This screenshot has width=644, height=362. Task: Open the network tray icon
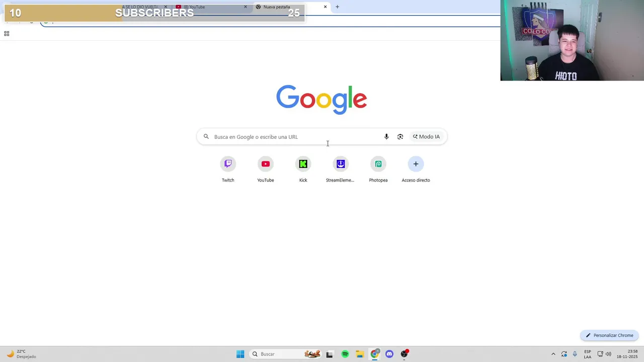[x=600, y=354]
